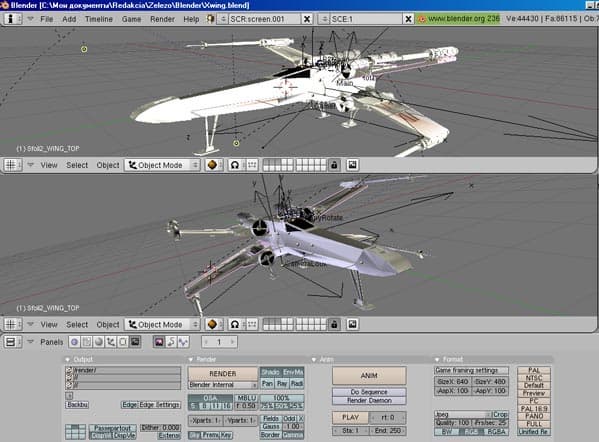Open the File menu
This screenshot has height=442, width=599.
point(47,19)
